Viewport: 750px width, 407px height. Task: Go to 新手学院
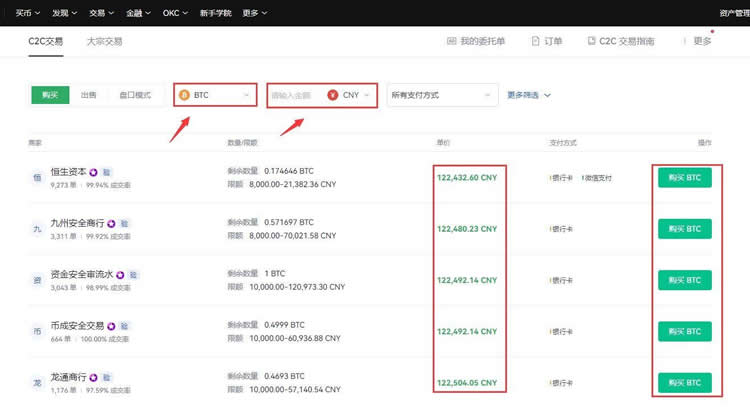pos(215,13)
